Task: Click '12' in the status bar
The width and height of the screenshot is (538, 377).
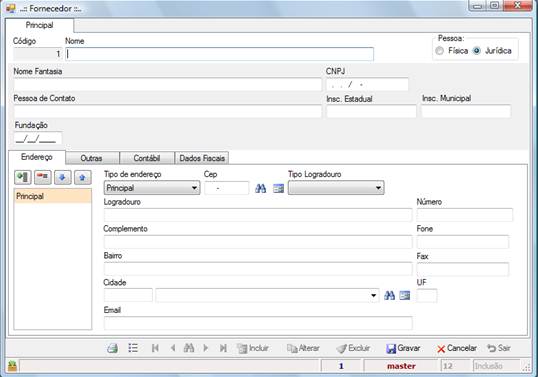Action: pos(447,366)
